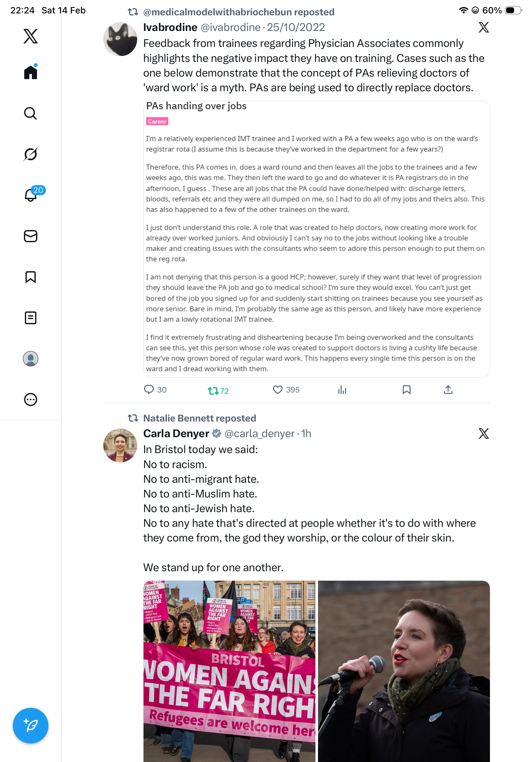Image resolution: width=532 pixels, height=762 pixels.
Task: Open Grok from the sidebar
Action: pos(31,154)
